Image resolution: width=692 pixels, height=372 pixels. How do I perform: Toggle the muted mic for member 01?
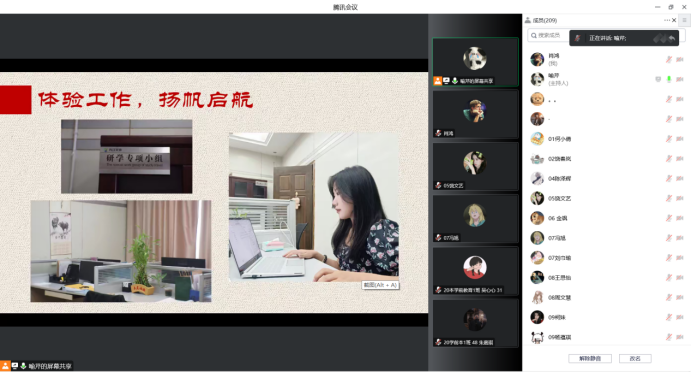669,139
